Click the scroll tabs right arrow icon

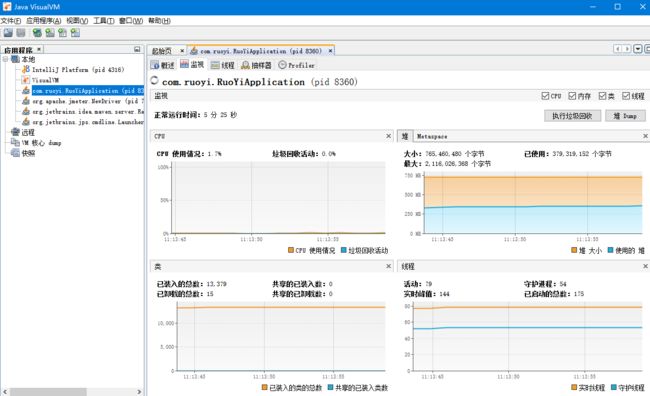coord(627,49)
